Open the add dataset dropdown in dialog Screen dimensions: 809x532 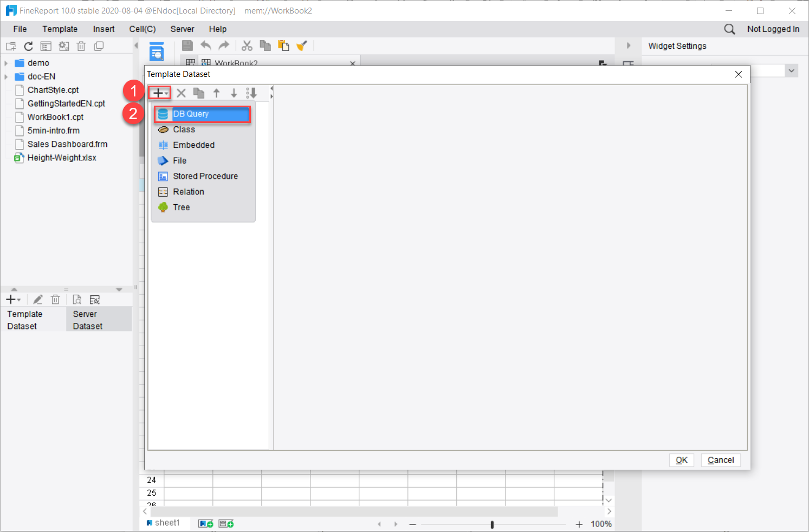click(160, 93)
